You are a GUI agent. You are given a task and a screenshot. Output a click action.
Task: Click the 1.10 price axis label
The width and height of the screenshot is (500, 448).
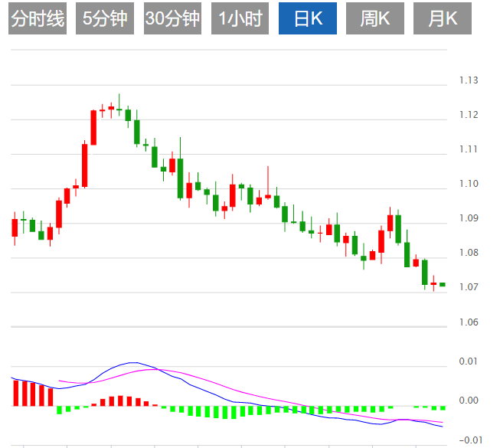tap(469, 183)
